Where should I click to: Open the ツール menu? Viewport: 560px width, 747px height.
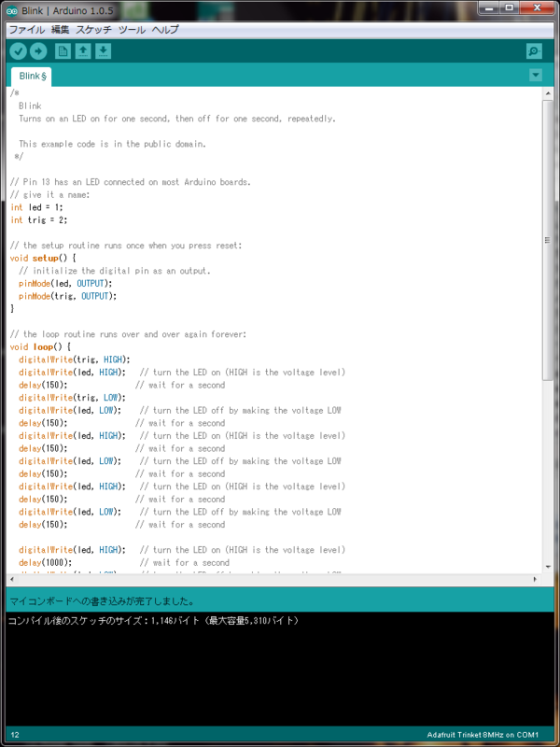click(x=132, y=30)
